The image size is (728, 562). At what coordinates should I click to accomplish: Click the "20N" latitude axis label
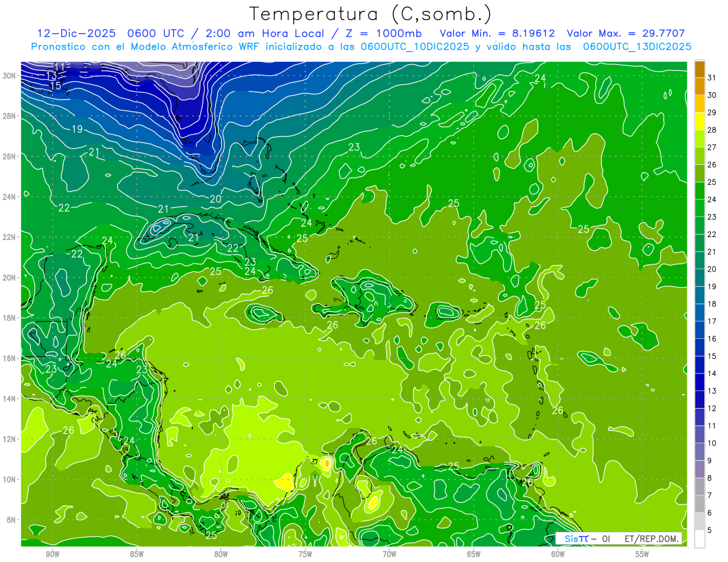pos(10,278)
